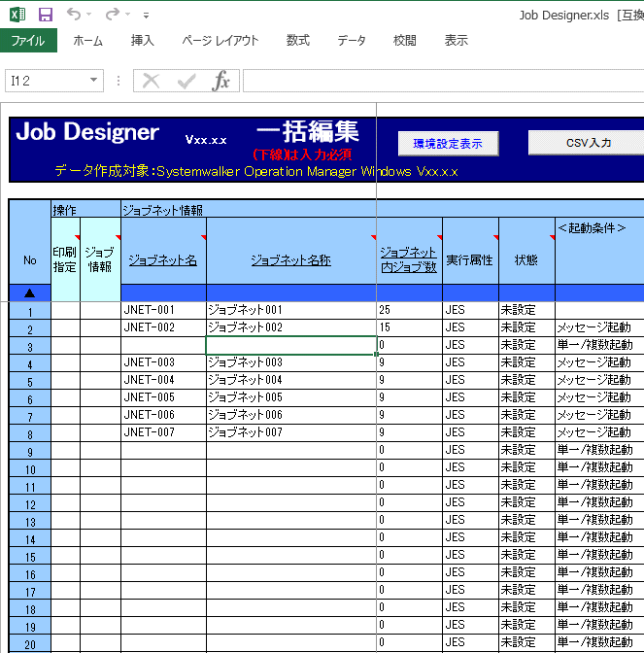Image resolution: width=644 pixels, height=653 pixels.
Task: Customize the Quick Access Toolbar
Action: [x=146, y=16]
